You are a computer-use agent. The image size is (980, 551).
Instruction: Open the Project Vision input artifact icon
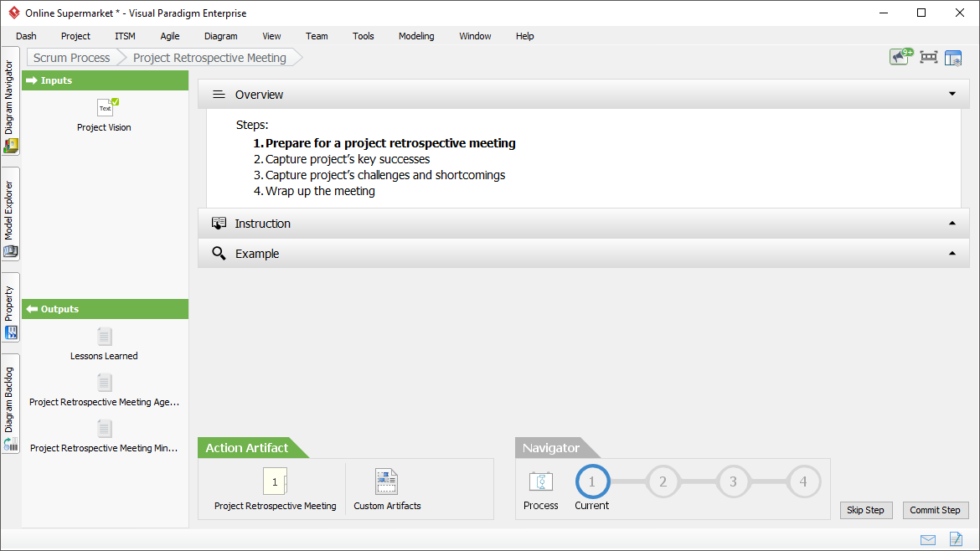[x=107, y=107]
